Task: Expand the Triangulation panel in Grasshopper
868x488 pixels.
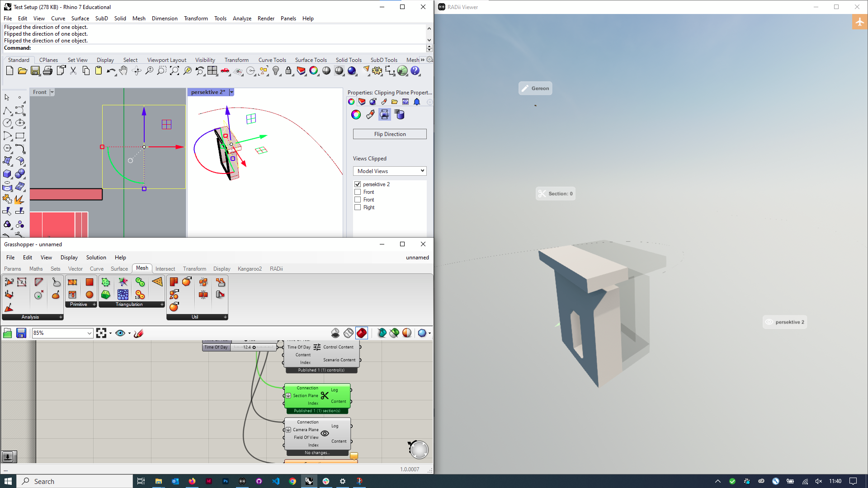Action: 162,304
